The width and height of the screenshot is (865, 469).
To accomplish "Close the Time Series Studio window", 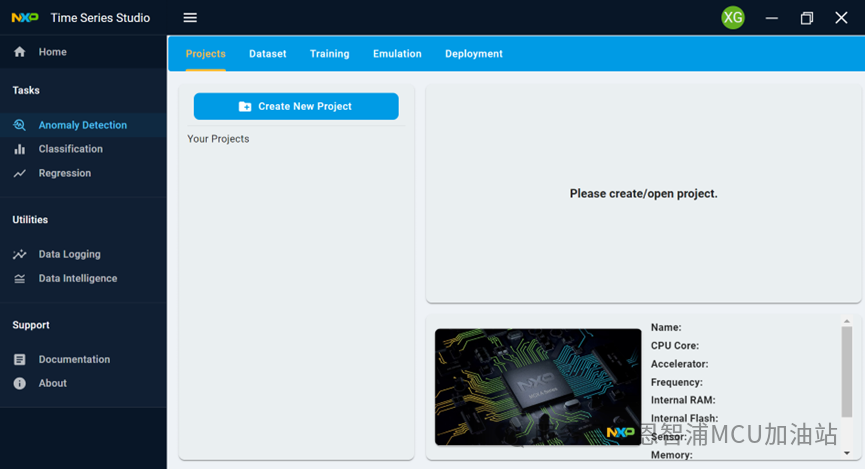I will [x=841, y=18].
